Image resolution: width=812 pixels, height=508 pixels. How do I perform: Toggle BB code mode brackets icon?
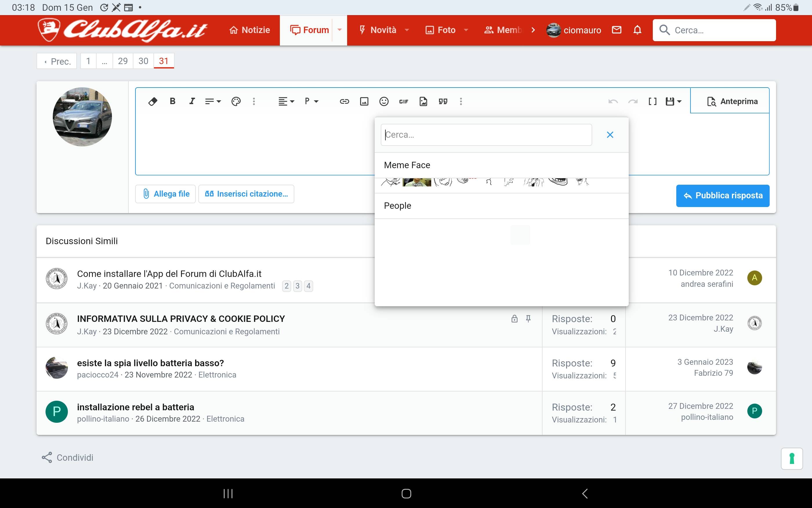652,101
